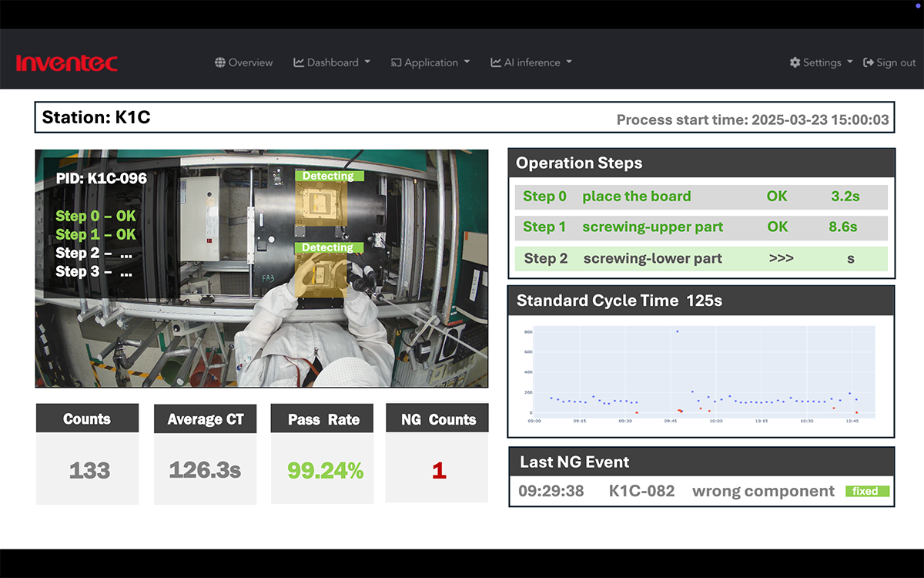Open the Overview page
924x578 pixels.
point(250,62)
